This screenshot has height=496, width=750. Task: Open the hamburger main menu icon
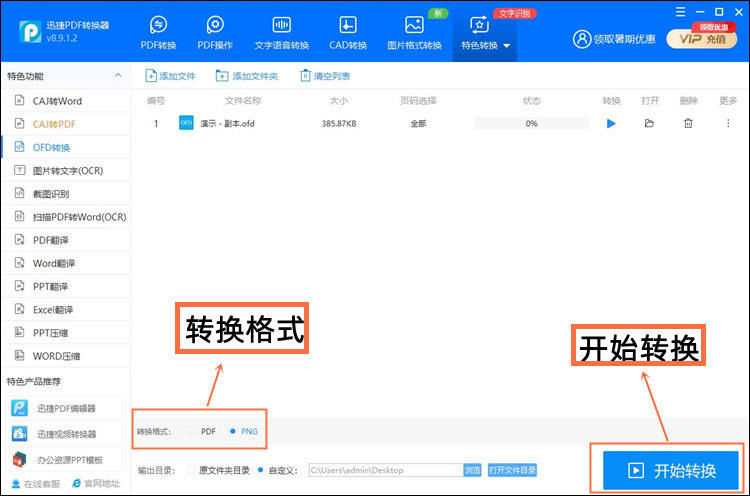click(681, 12)
